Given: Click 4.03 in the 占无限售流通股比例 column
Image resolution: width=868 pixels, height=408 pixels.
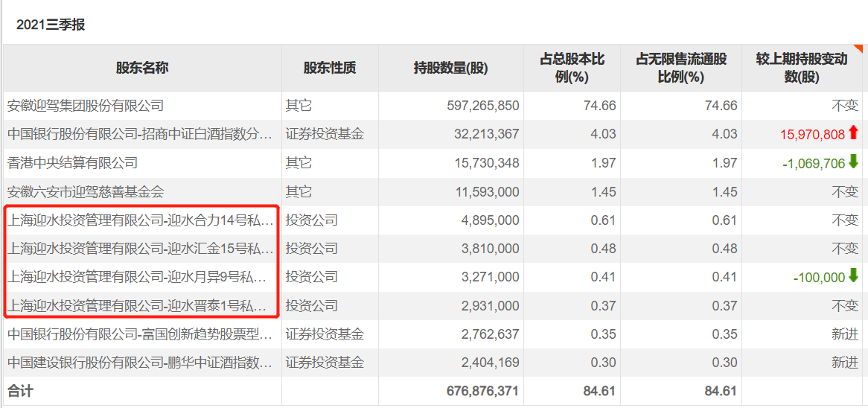Looking at the screenshot, I should [726, 133].
